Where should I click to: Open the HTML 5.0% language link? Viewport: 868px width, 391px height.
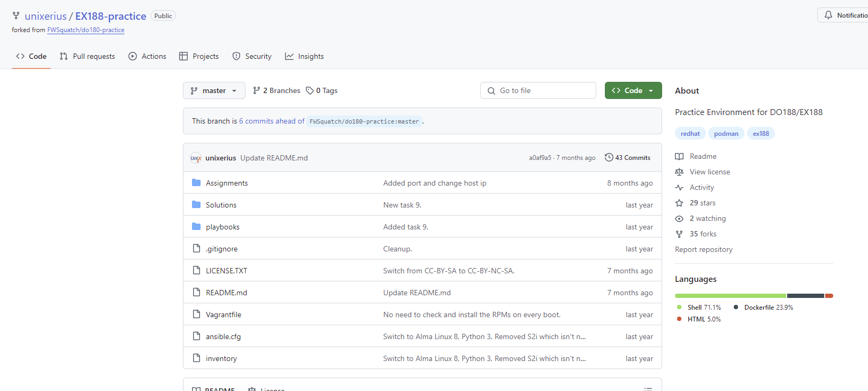point(698,319)
